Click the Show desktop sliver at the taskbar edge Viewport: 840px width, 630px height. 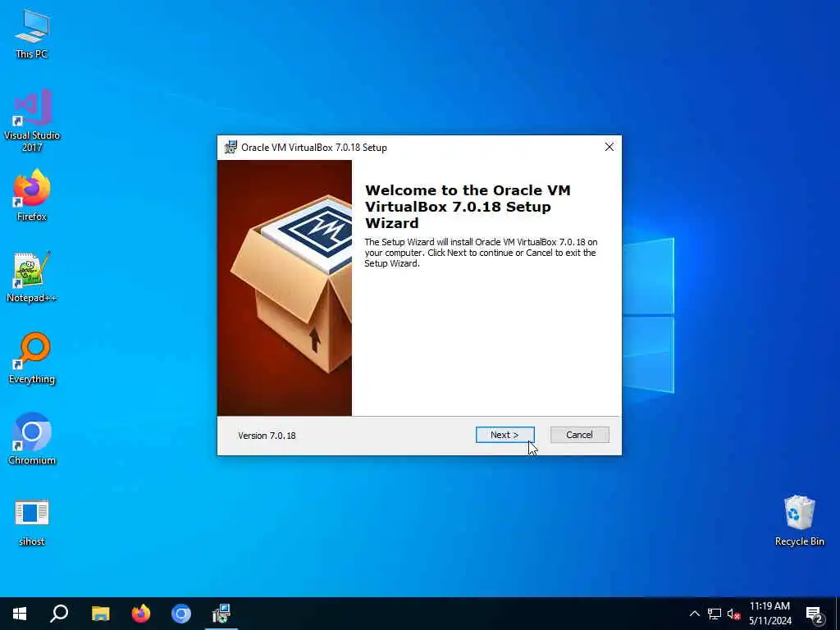click(838, 614)
